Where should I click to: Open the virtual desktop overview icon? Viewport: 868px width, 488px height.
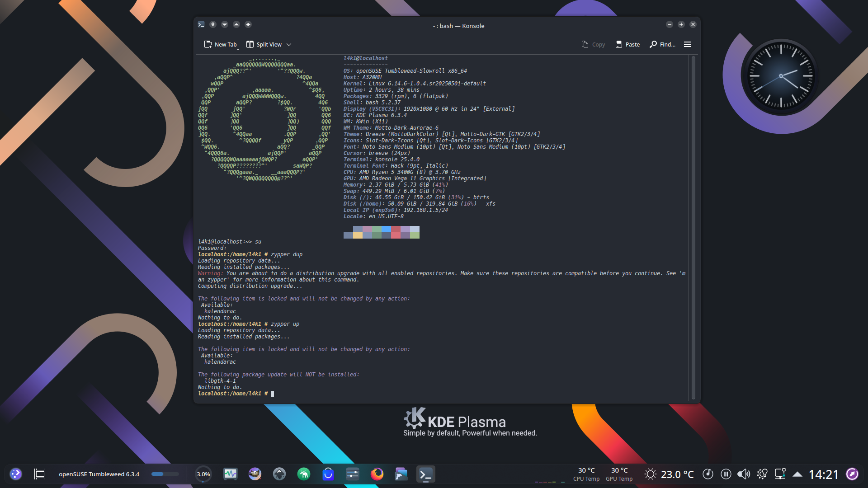pyautogui.click(x=40, y=474)
